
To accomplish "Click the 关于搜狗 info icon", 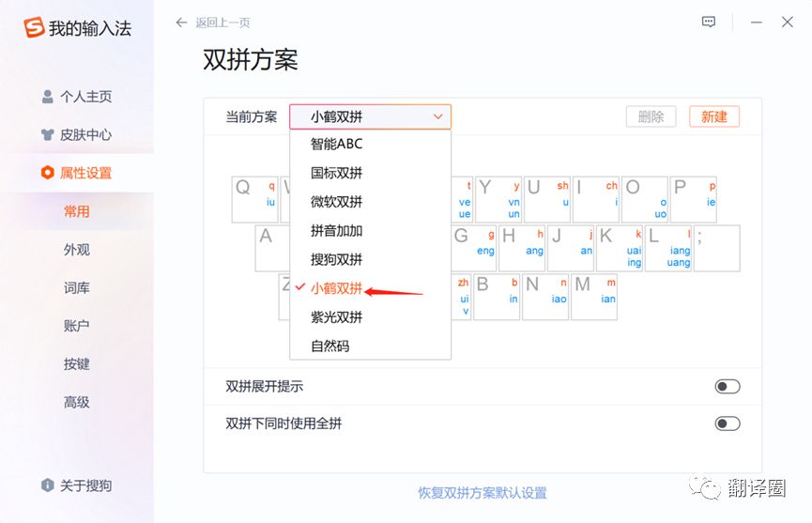I will pyautogui.click(x=48, y=485).
